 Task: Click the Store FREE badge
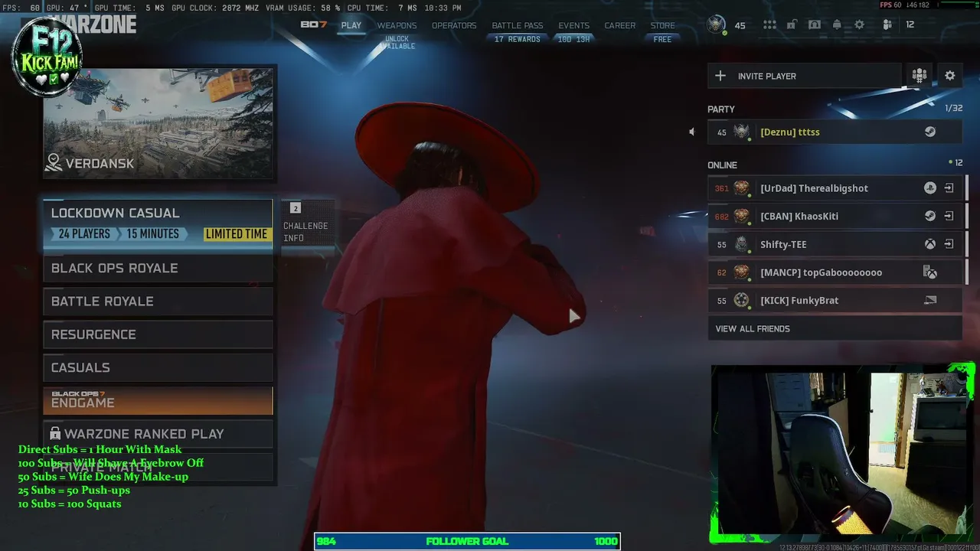click(x=663, y=39)
